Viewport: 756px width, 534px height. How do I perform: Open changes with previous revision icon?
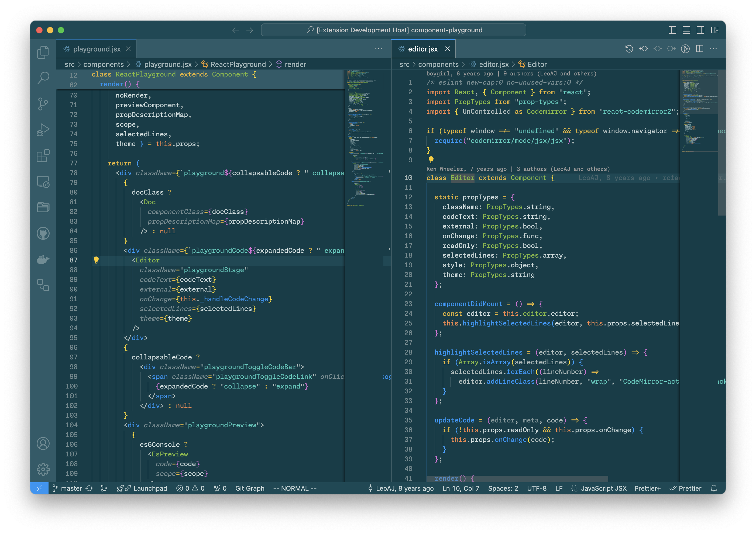pos(643,49)
